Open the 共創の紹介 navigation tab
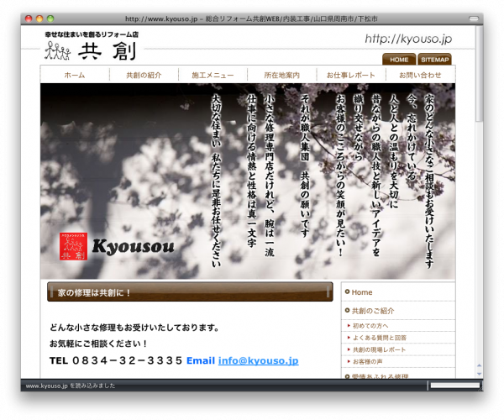The height and width of the screenshot is (420, 504). pos(144,76)
